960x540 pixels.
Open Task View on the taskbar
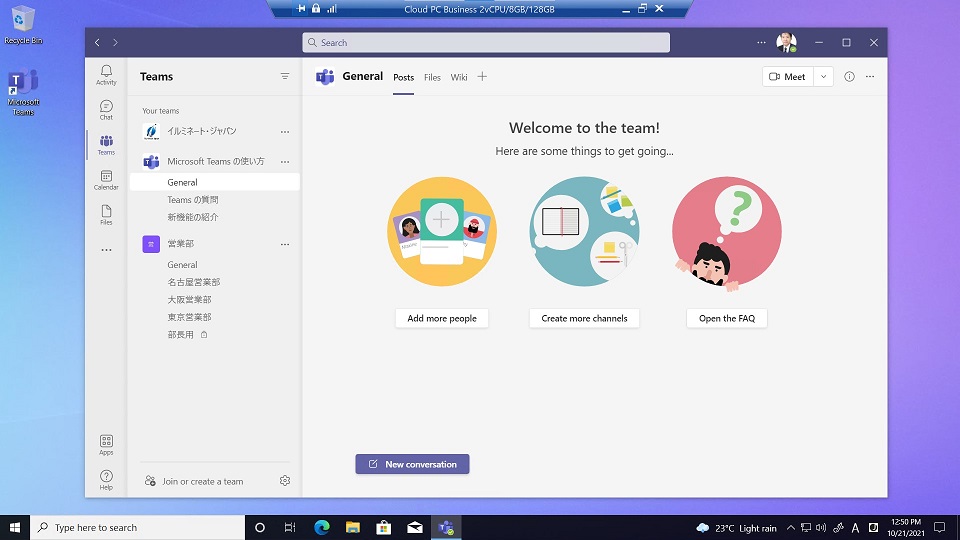pyautogui.click(x=290, y=527)
